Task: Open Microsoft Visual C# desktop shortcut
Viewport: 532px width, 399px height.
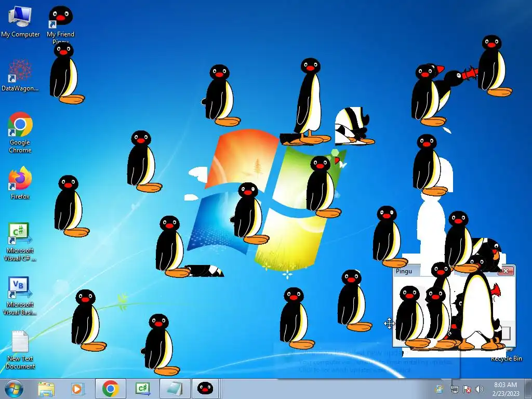Action: pos(20,242)
